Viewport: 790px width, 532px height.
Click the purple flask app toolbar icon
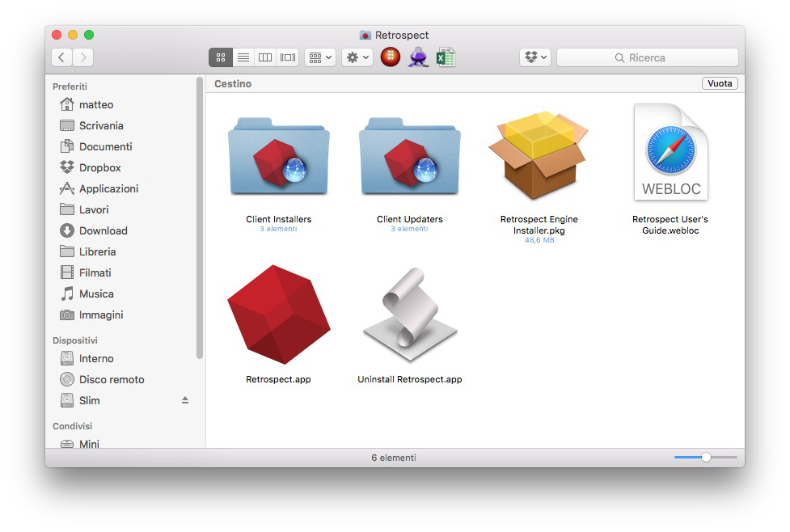418,57
